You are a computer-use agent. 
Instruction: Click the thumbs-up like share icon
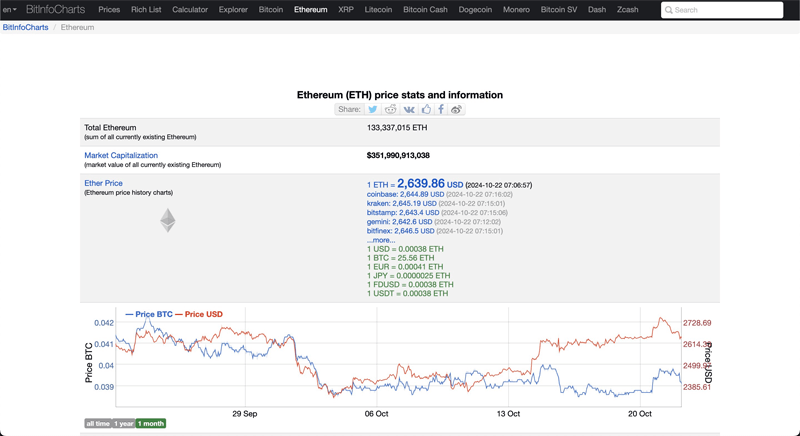[426, 109]
